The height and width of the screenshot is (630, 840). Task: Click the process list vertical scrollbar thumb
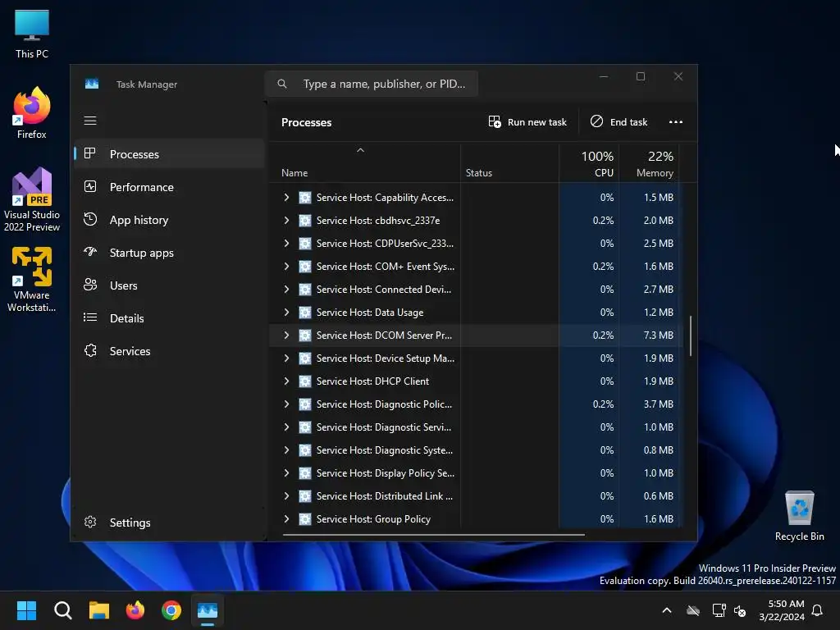coord(690,336)
